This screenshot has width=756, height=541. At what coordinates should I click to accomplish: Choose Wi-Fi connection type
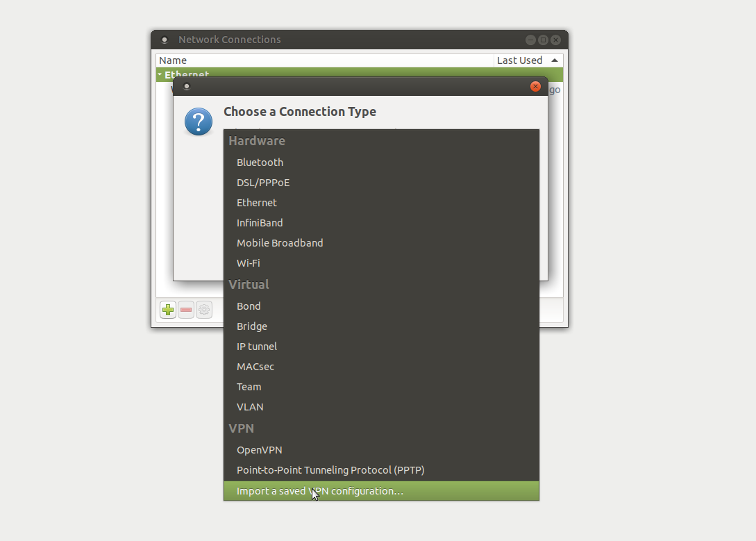click(x=249, y=263)
